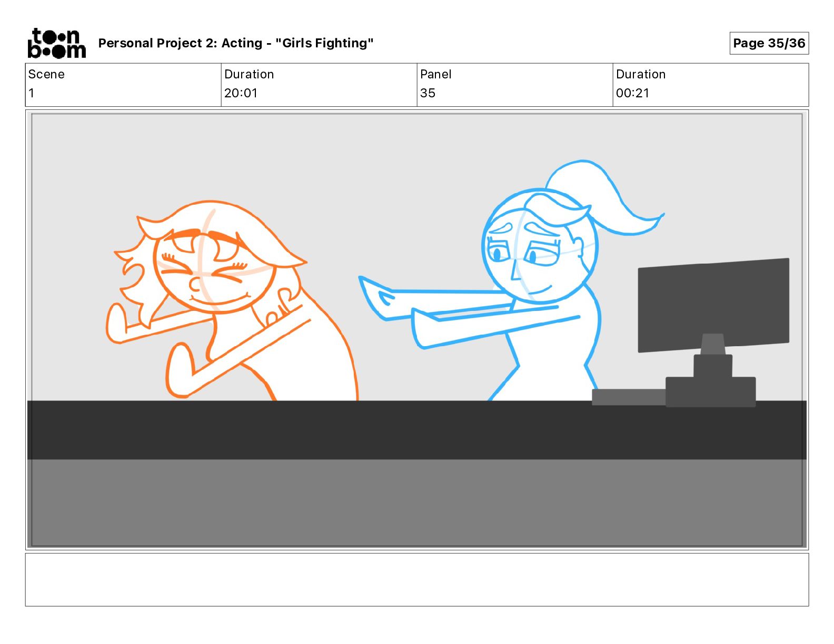This screenshot has height=644, width=834.
Task: Click the monitor stand base
Action: click(x=711, y=391)
